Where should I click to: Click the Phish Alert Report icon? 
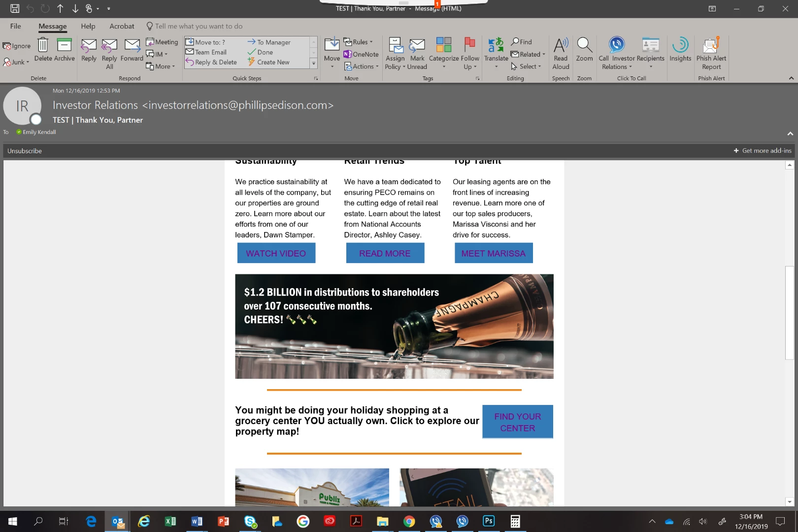(x=711, y=54)
